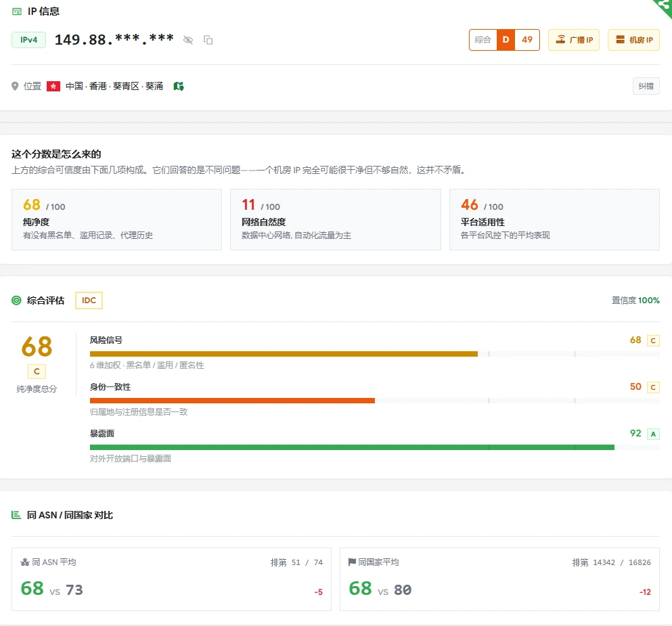672x626 pixels.
Task: Click the IP 信息 header card icon
Action: click(17, 12)
